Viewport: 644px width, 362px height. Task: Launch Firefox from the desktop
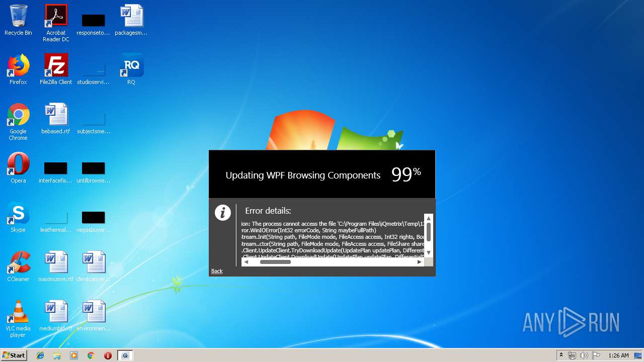18,69
